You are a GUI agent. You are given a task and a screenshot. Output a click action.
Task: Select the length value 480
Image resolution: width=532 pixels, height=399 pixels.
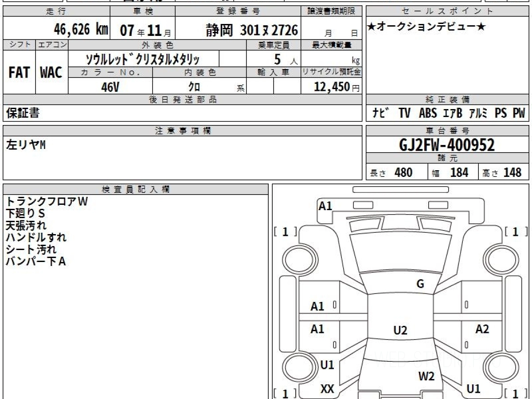point(403,172)
